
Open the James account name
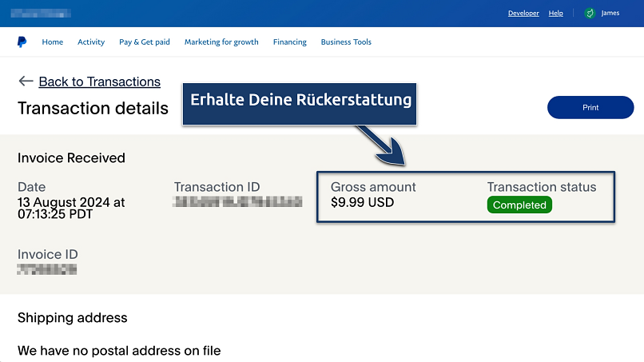(610, 14)
